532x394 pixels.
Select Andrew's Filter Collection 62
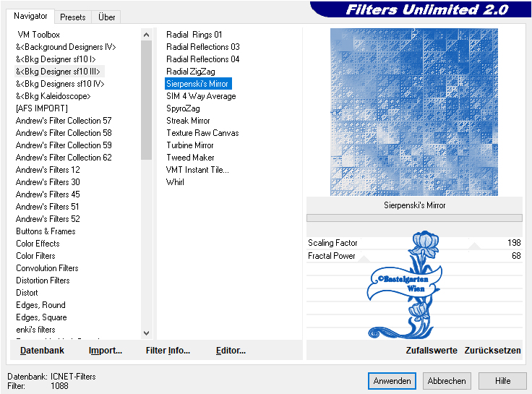(x=64, y=157)
